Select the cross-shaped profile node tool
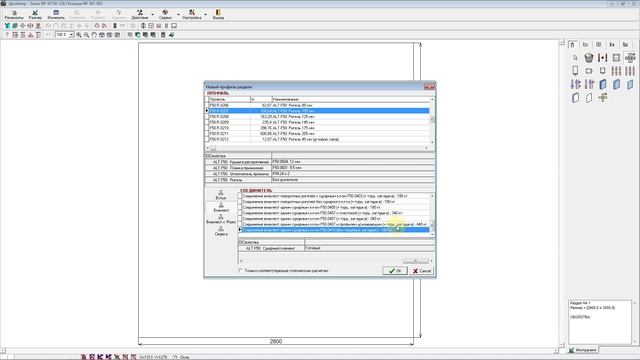This screenshot has height=360, width=640. pos(630,58)
